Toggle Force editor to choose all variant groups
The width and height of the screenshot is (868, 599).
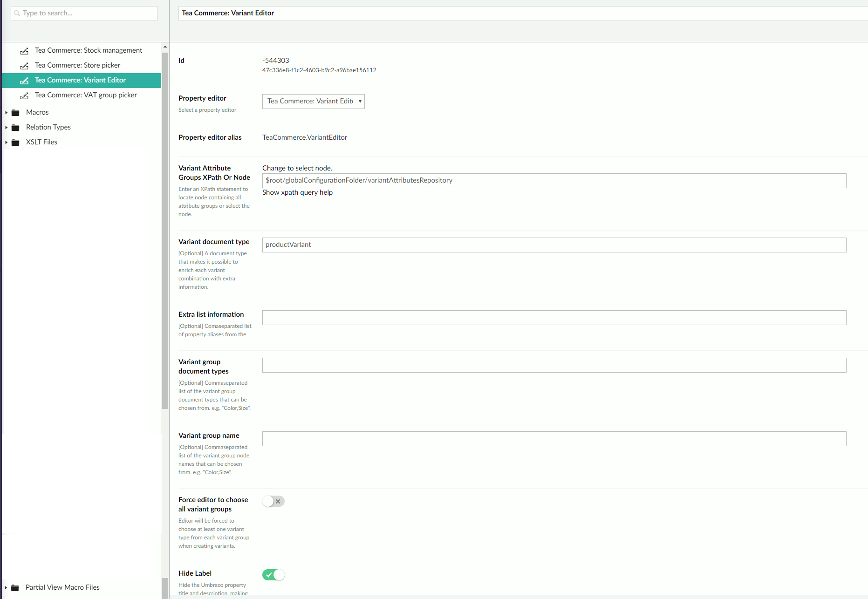[x=273, y=501]
